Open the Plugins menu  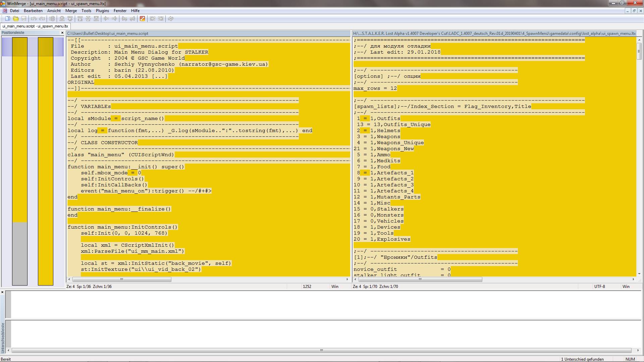(x=102, y=11)
